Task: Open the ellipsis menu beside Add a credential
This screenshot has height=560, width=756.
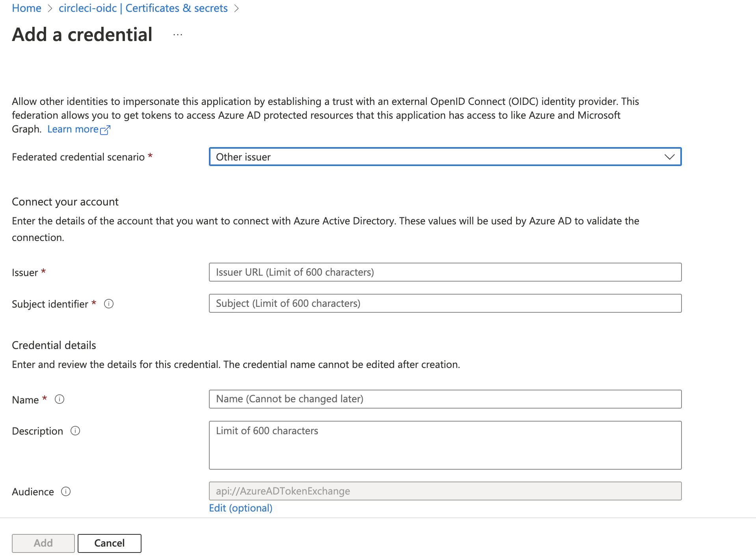Action: click(178, 35)
